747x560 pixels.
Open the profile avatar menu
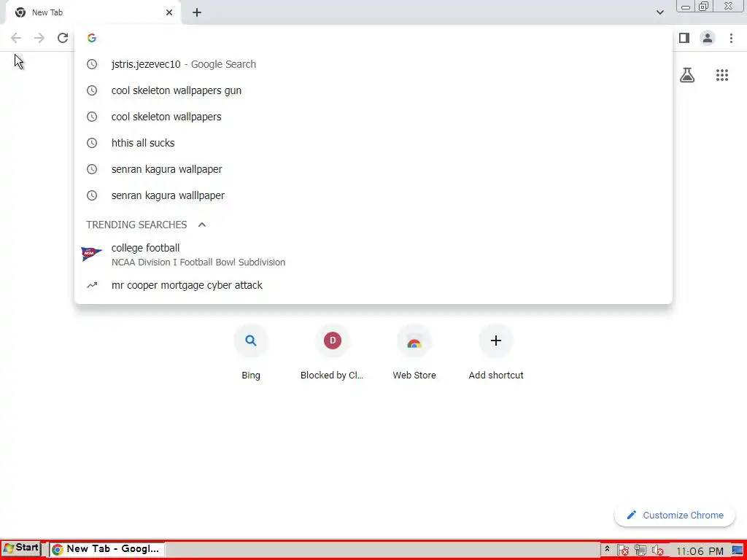coord(708,38)
